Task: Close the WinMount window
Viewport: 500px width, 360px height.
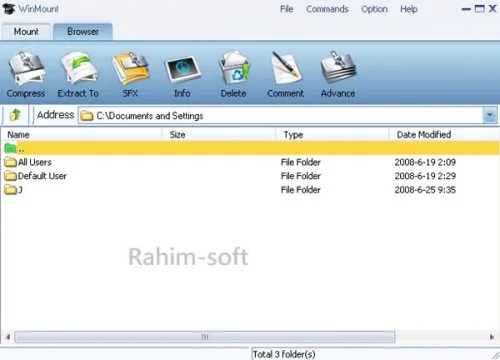Action: coord(493,9)
